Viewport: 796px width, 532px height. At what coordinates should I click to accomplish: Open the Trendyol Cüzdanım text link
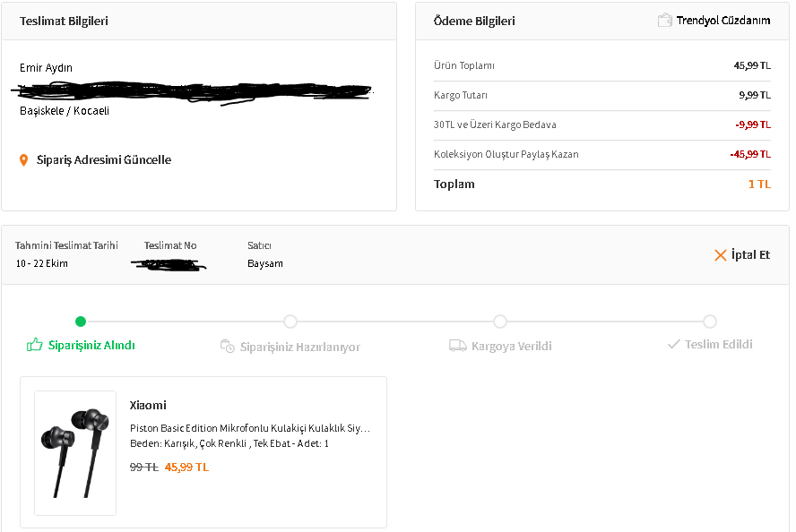(723, 21)
